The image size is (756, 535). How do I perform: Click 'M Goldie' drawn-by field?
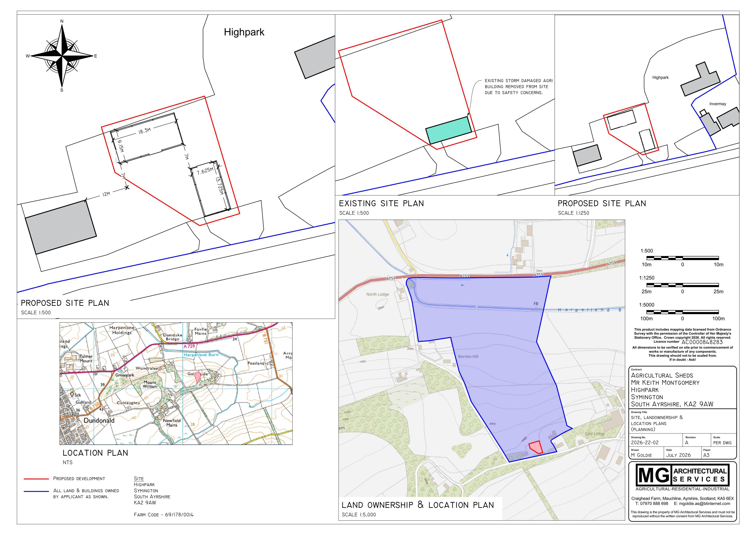[x=641, y=455]
